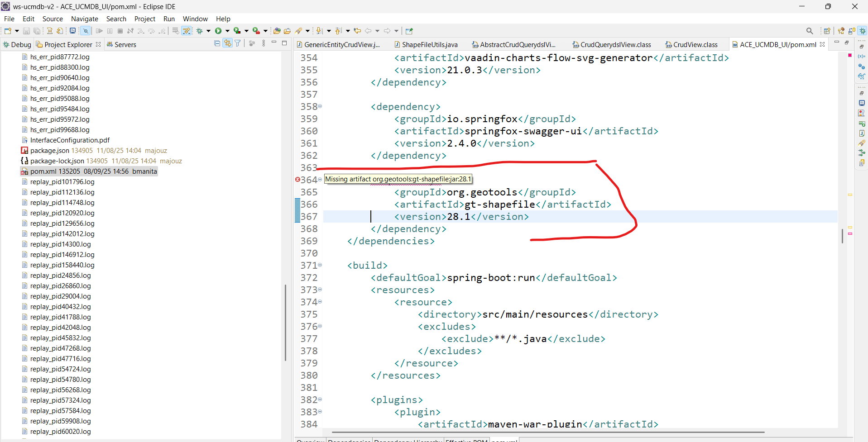Click the green Run launch button
868x442 pixels.
point(218,31)
